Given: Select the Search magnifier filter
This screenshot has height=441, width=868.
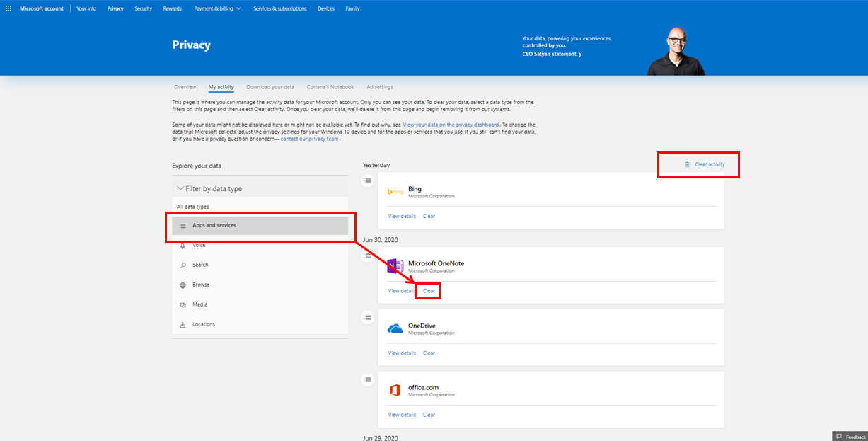Looking at the screenshot, I should pos(199,265).
